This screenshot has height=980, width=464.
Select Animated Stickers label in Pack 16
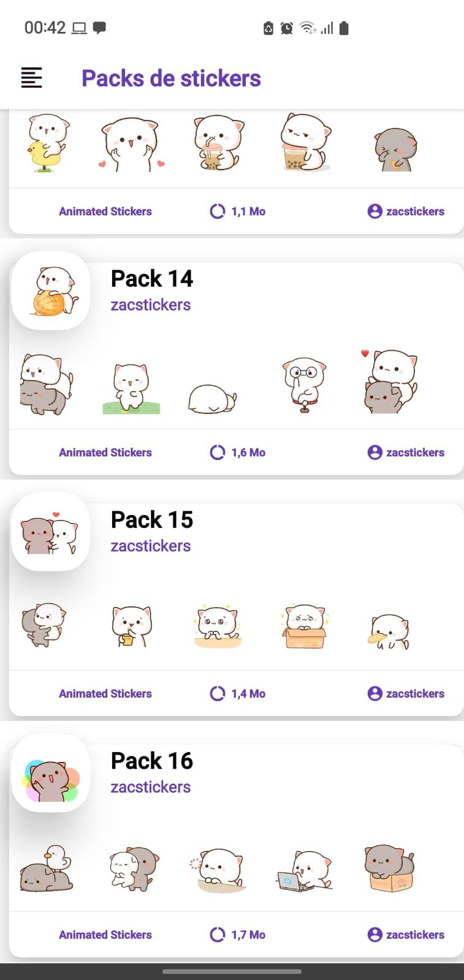click(105, 935)
